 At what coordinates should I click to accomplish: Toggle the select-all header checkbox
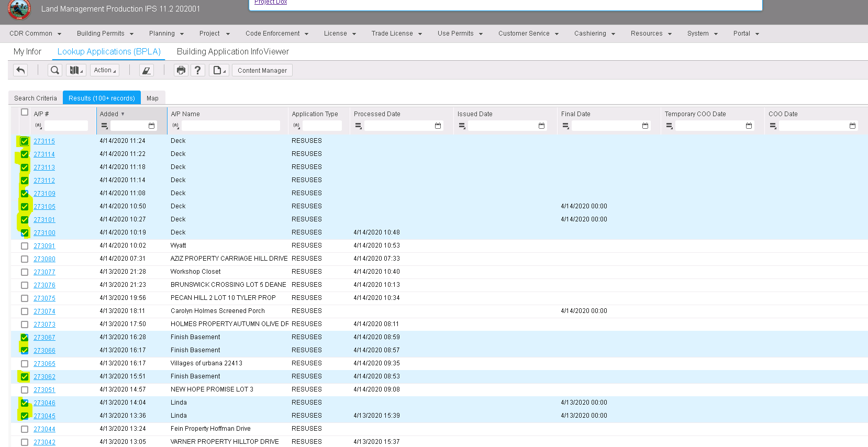(x=25, y=112)
